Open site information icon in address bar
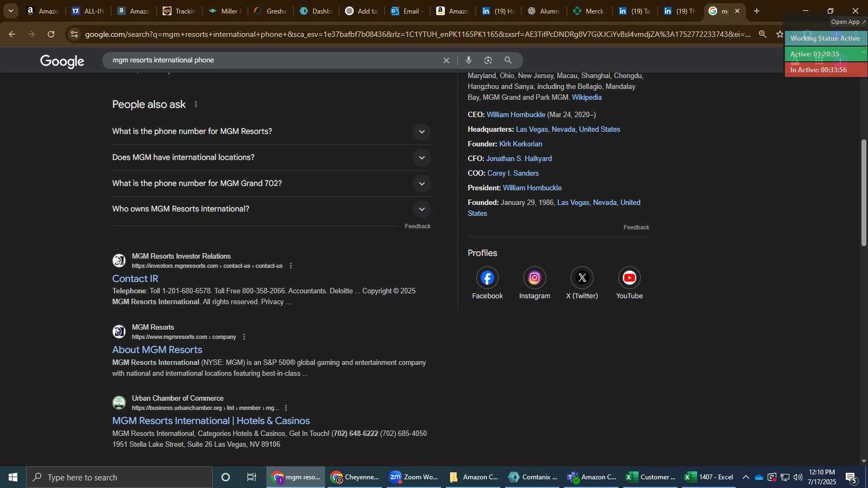 point(74,34)
